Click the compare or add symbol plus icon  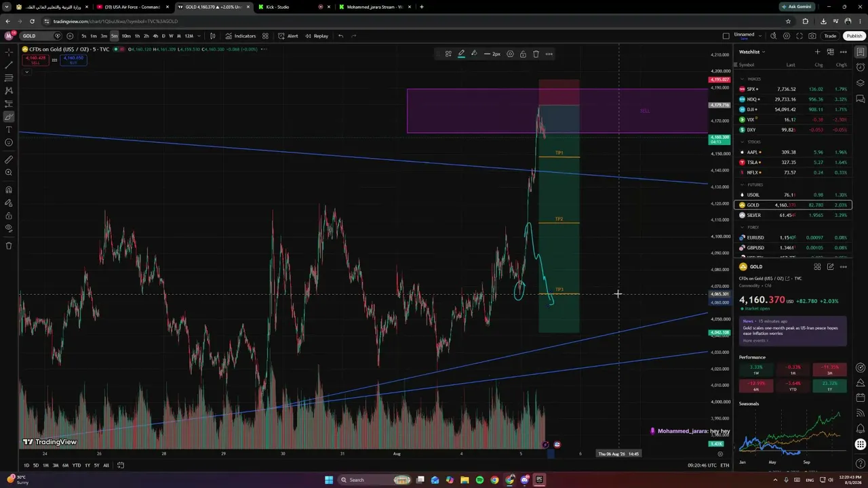(70, 36)
